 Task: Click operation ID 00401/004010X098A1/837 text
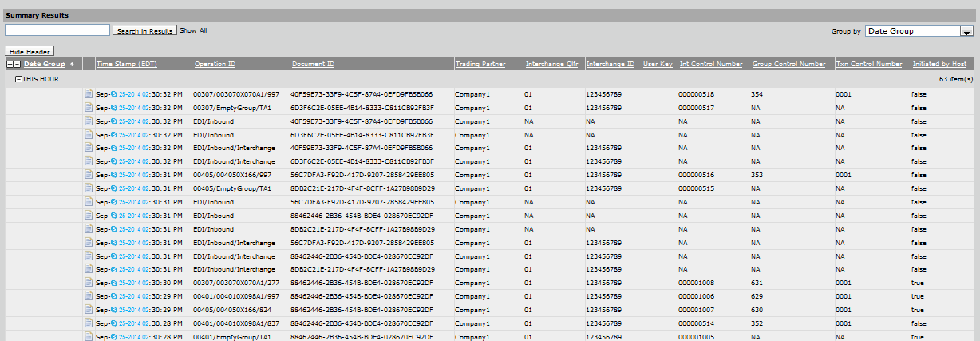tap(236, 323)
